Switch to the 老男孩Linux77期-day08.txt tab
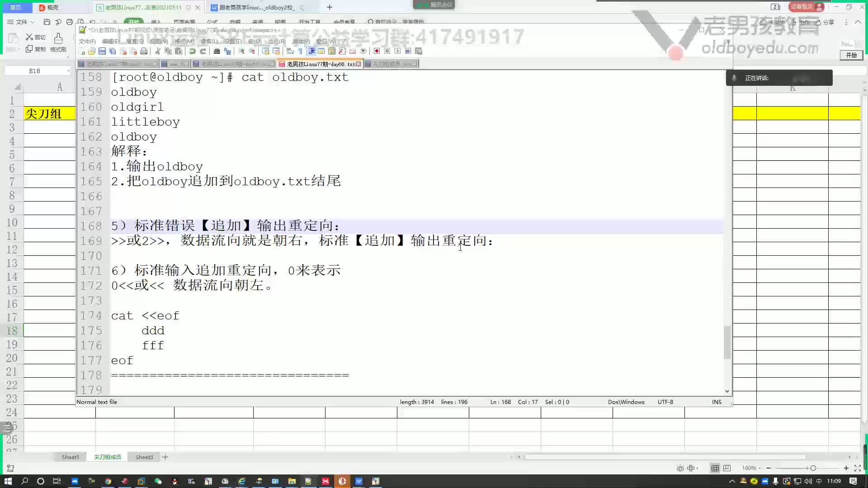This screenshot has height=488, width=868. pyautogui.click(x=320, y=64)
